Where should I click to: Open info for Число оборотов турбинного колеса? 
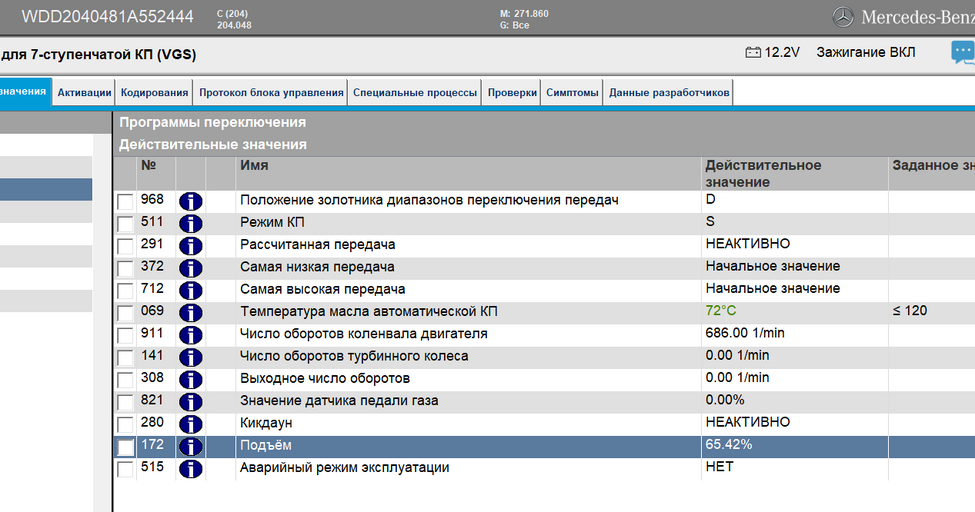click(191, 358)
